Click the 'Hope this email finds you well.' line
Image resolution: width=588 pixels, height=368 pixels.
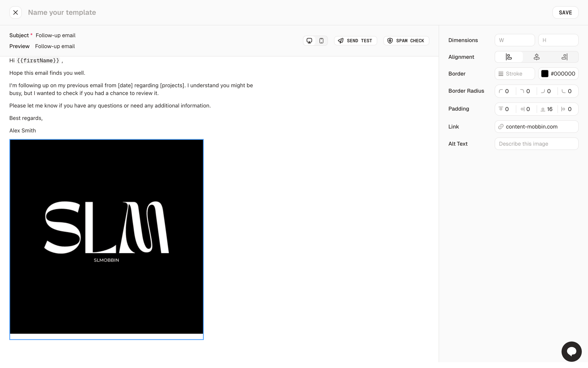[x=47, y=73]
